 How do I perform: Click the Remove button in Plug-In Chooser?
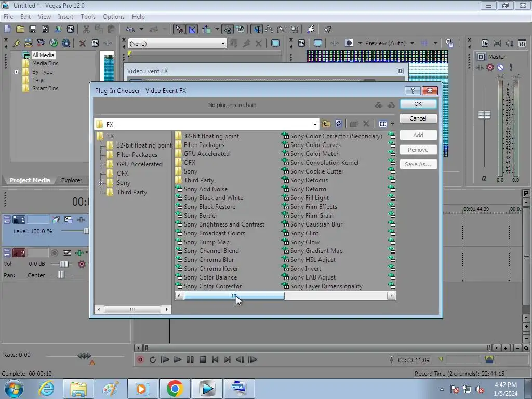[418, 150]
